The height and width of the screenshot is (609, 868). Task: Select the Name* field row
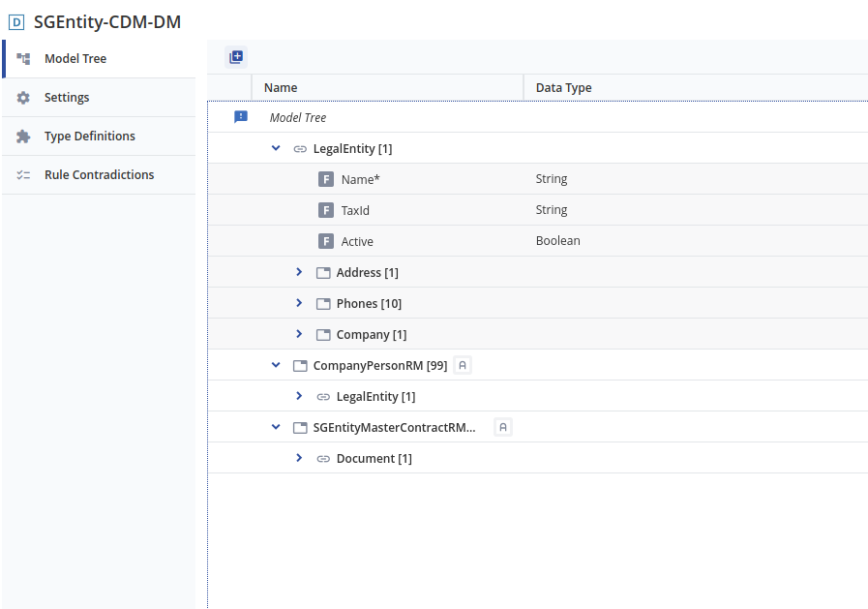click(x=537, y=179)
